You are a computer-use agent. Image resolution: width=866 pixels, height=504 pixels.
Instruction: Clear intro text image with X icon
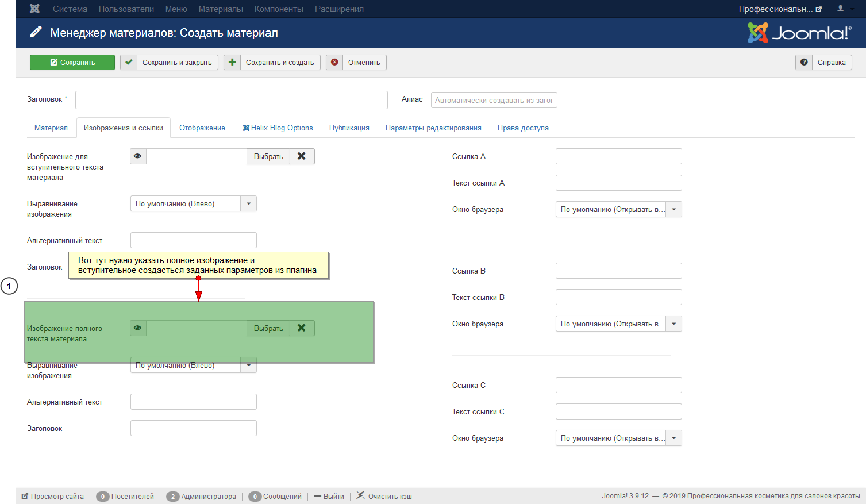tap(302, 156)
